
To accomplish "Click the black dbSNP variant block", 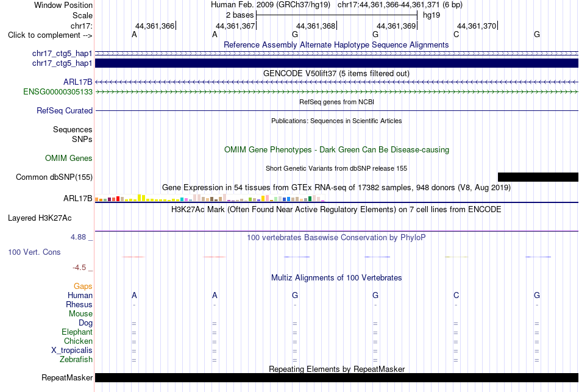I will [538, 177].
